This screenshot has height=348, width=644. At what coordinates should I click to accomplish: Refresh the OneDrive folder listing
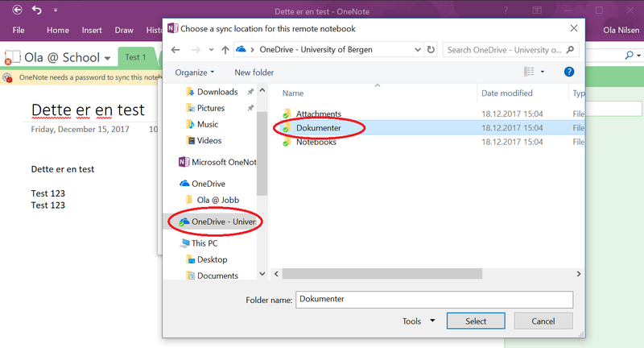tap(431, 50)
